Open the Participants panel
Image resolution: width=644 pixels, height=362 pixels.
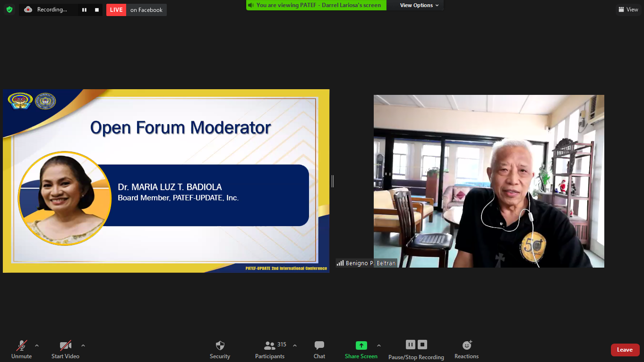coord(270,349)
